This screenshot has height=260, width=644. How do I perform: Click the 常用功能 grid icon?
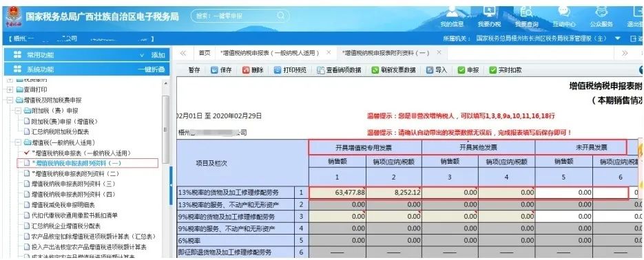(x=17, y=55)
